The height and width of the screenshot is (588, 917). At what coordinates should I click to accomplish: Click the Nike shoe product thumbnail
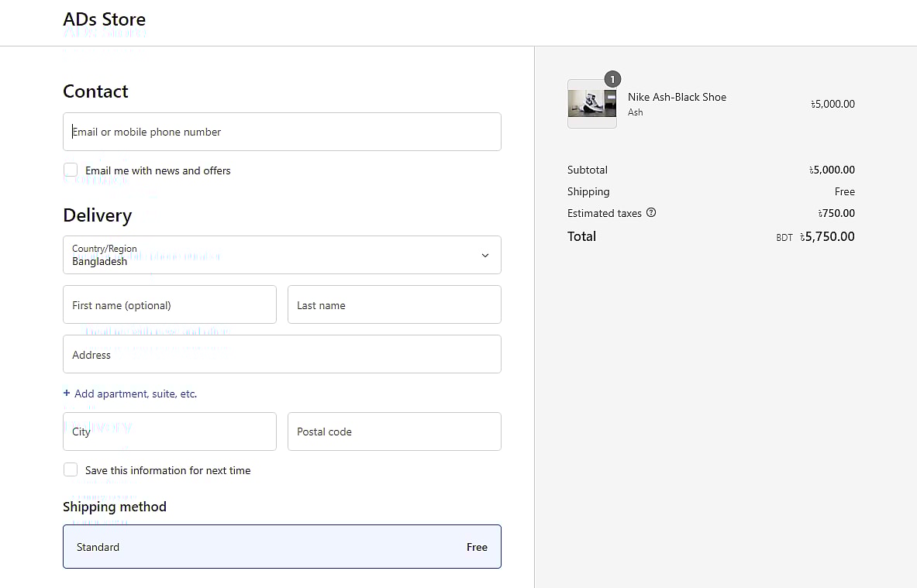[x=591, y=104]
